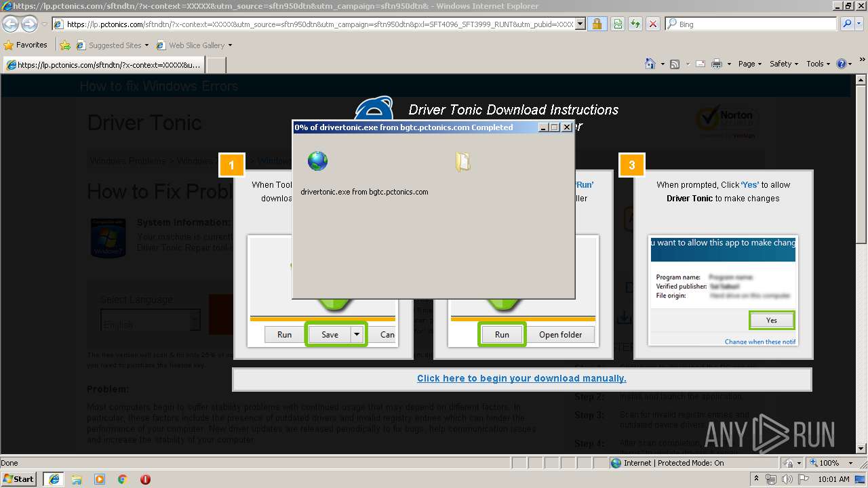This screenshot has width=868, height=488.
Task: Print page with printer icon
Action: 717,64
